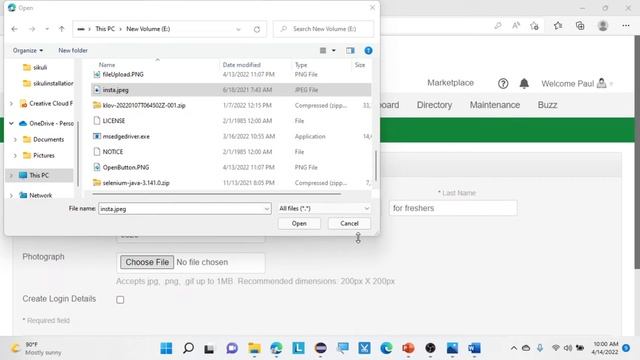
Task: Select the sikulinstallation folder
Action: coord(49,83)
